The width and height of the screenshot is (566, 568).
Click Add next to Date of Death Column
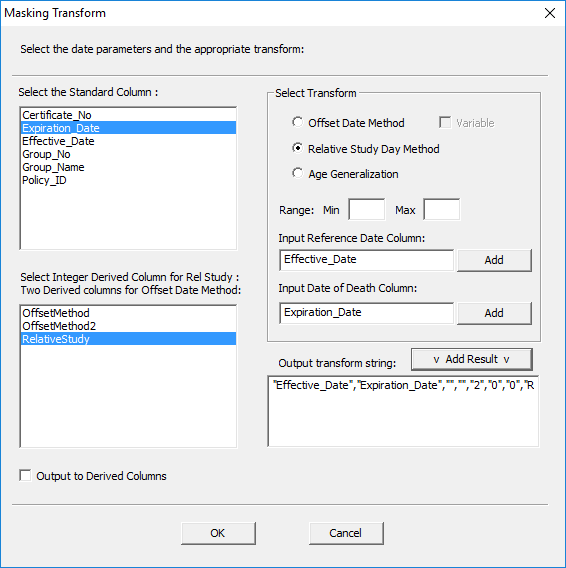pos(494,313)
